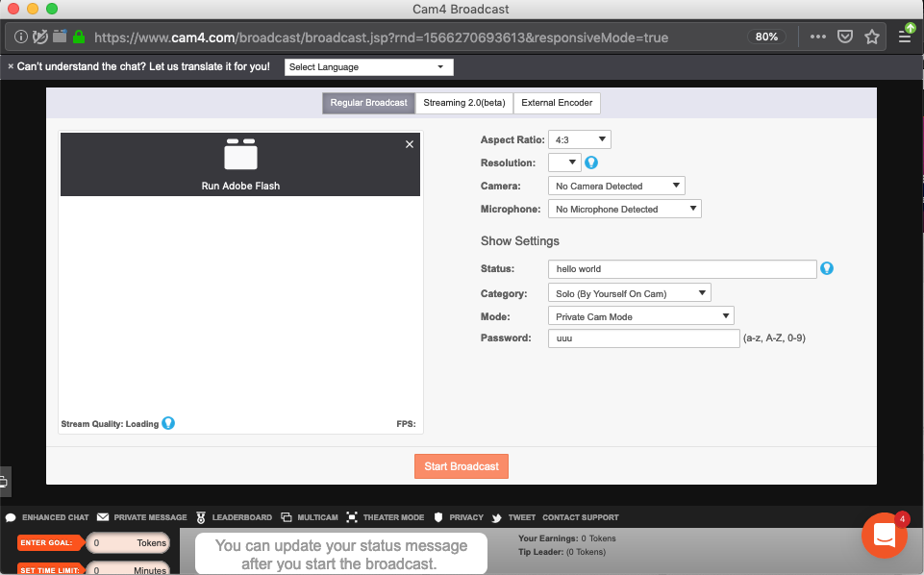Toggle Theater Mode in bottom toolbar
This screenshot has width=924, height=575.
(x=386, y=517)
